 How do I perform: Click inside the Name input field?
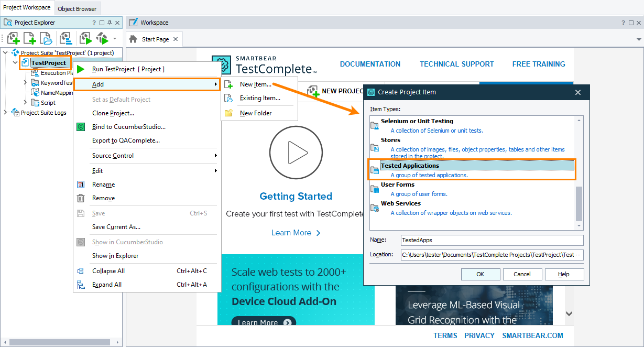[491, 240]
